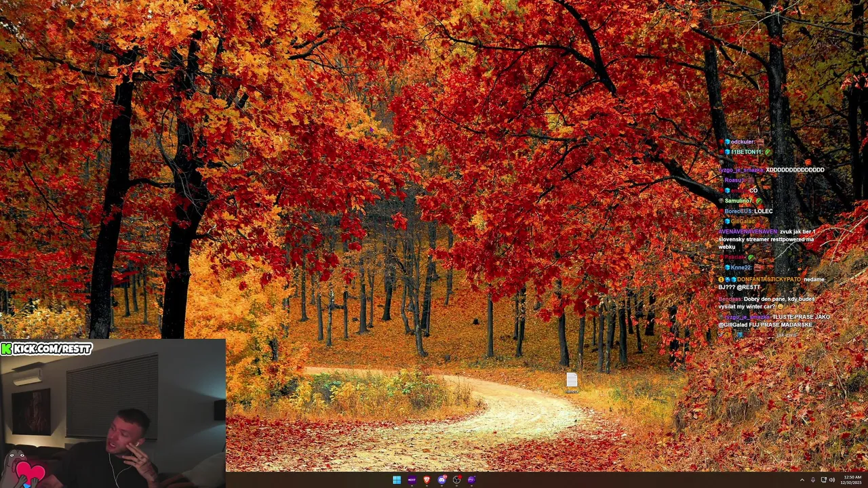Open network settings from the tray
The height and width of the screenshot is (488, 868).
[824, 480]
